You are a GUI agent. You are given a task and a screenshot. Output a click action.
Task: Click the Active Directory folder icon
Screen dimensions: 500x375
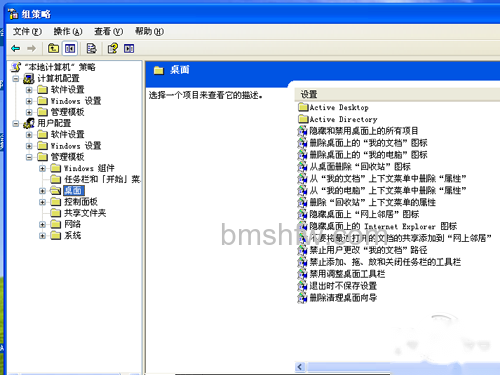[303, 119]
